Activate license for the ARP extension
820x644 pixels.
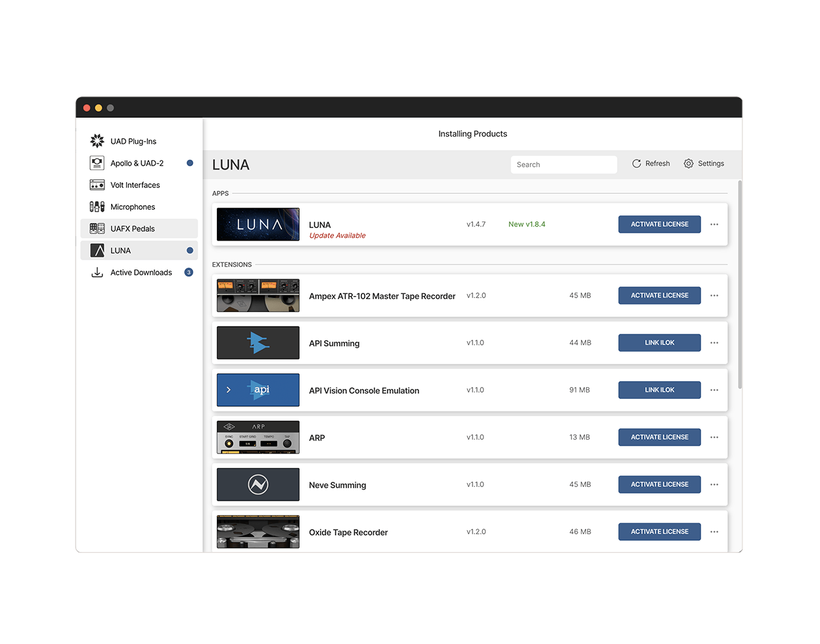[x=659, y=438]
